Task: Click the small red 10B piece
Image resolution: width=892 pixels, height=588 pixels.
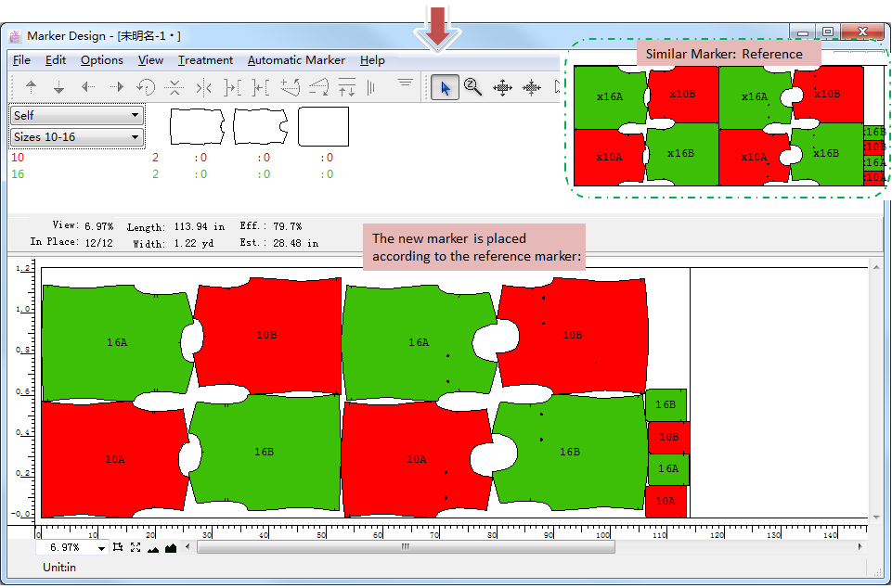Action: [668, 437]
